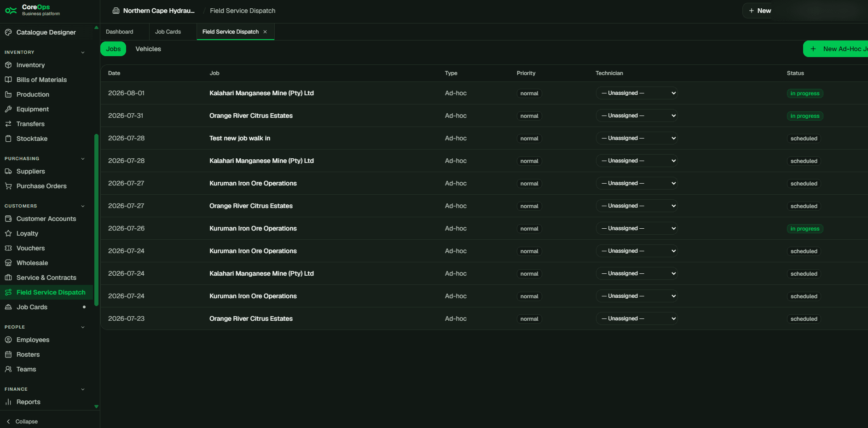Click the Purchase Orders cart icon
868x428 pixels.
tap(8, 186)
